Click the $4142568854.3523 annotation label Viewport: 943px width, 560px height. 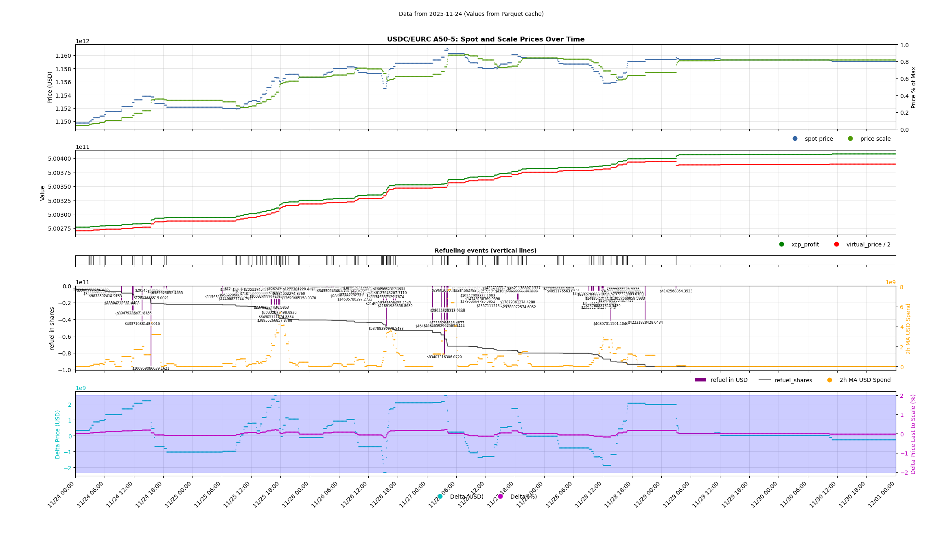tap(676, 291)
